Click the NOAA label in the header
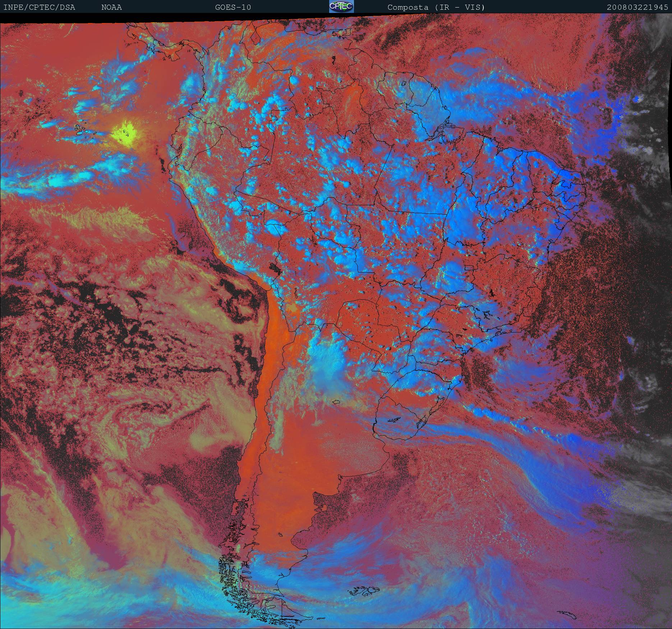Viewport: 672px width, 629px height. pos(111,7)
